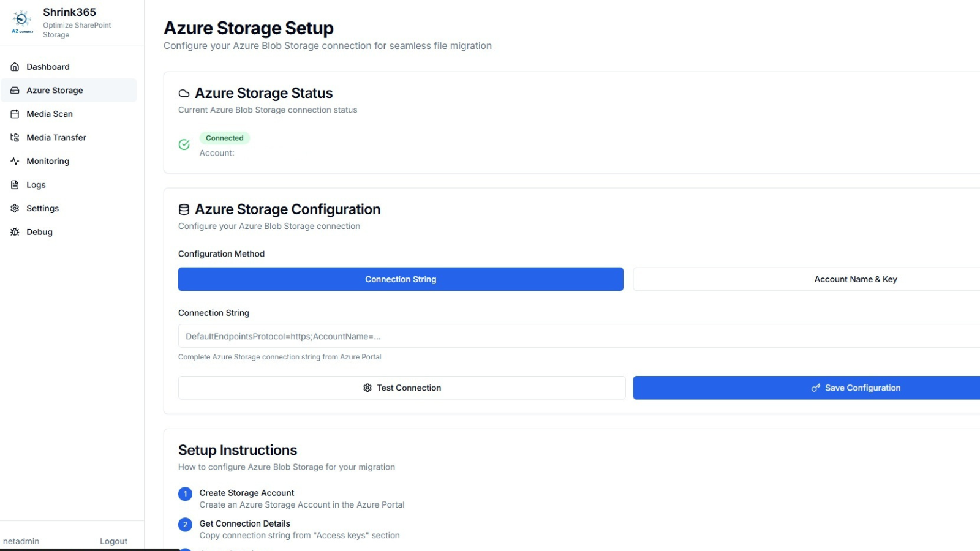Open the Monitoring page
Viewport: 980px width, 551px height.
[69, 161]
